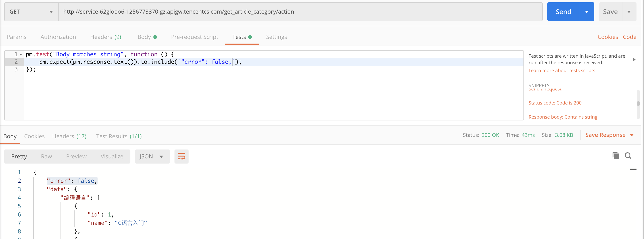The height and width of the screenshot is (239, 644).
Task: Open the Save button dropdown arrow
Action: pyautogui.click(x=629, y=12)
